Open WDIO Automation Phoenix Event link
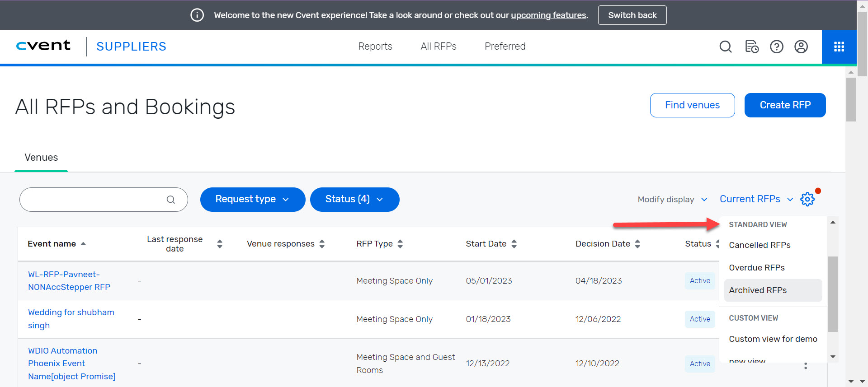 click(x=71, y=364)
